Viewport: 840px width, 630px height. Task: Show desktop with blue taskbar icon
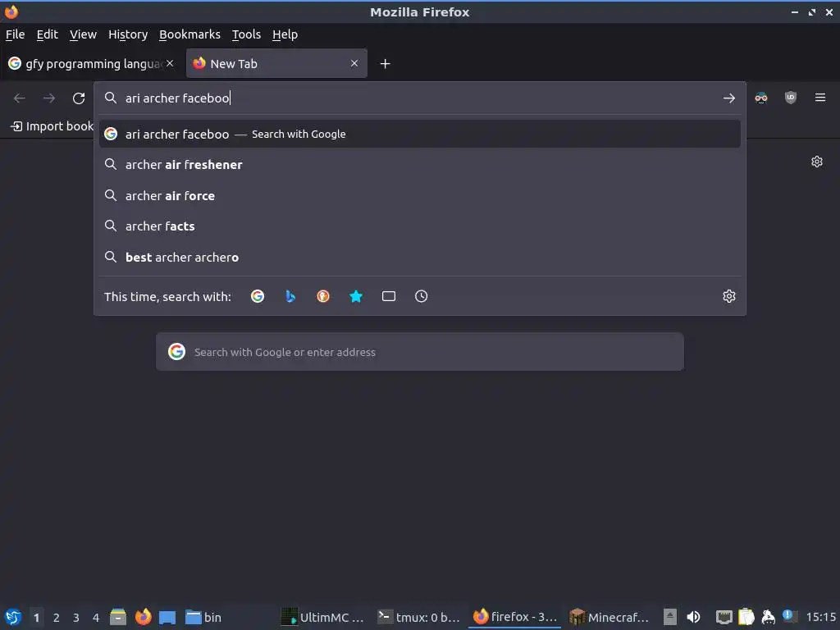(x=167, y=617)
